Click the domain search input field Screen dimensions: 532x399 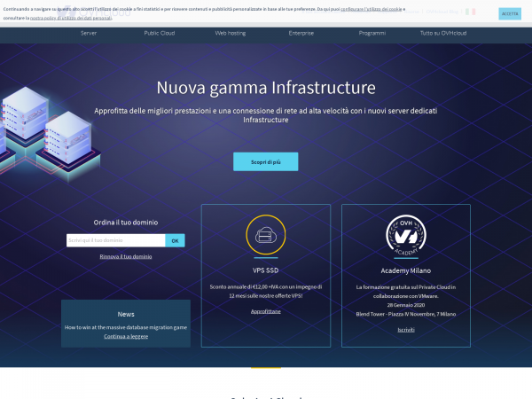point(115,240)
